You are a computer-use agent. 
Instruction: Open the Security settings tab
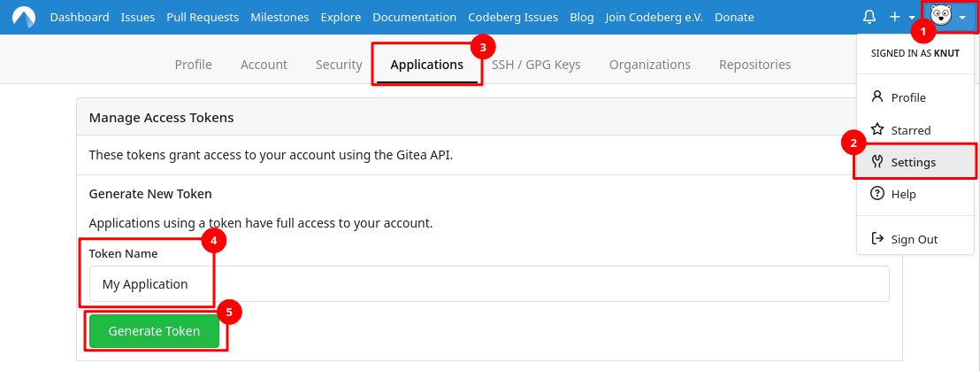(x=339, y=65)
